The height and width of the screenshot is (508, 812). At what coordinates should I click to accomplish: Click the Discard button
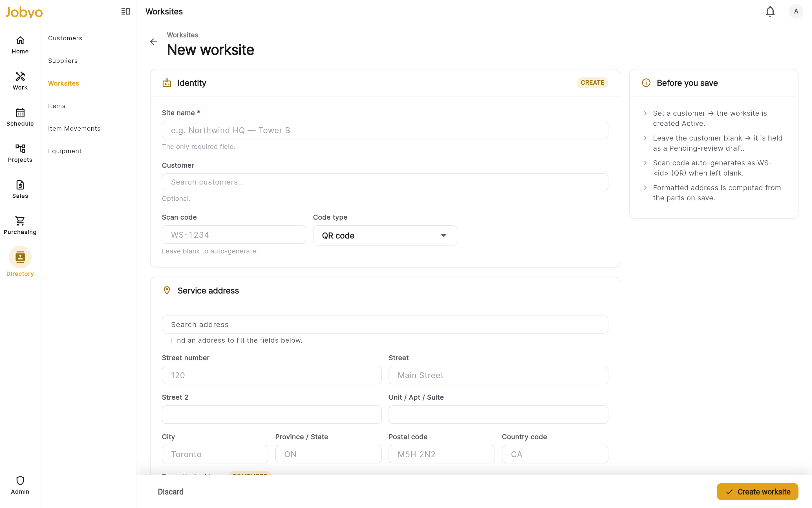tap(171, 492)
